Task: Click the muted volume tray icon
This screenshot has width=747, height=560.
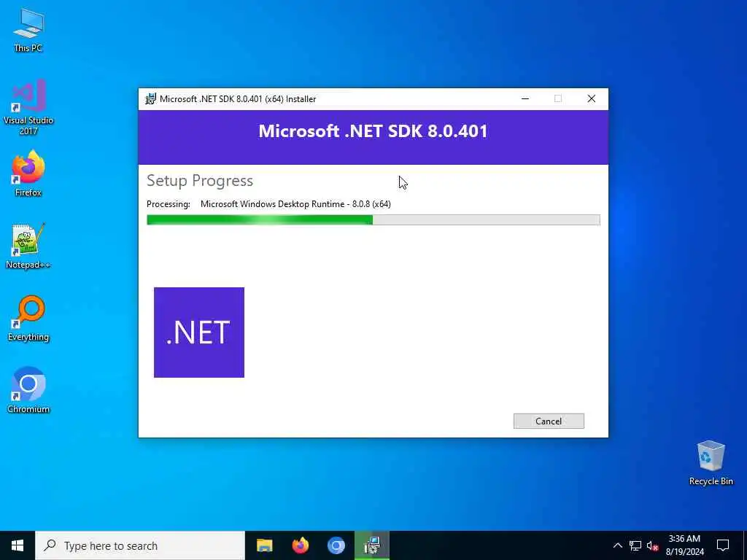Action: (652, 545)
